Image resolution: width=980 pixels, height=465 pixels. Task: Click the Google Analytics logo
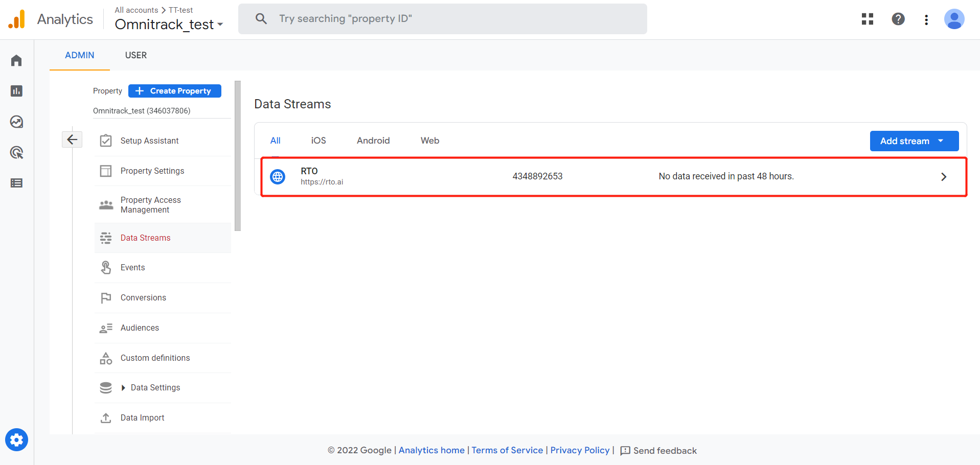coord(16,19)
